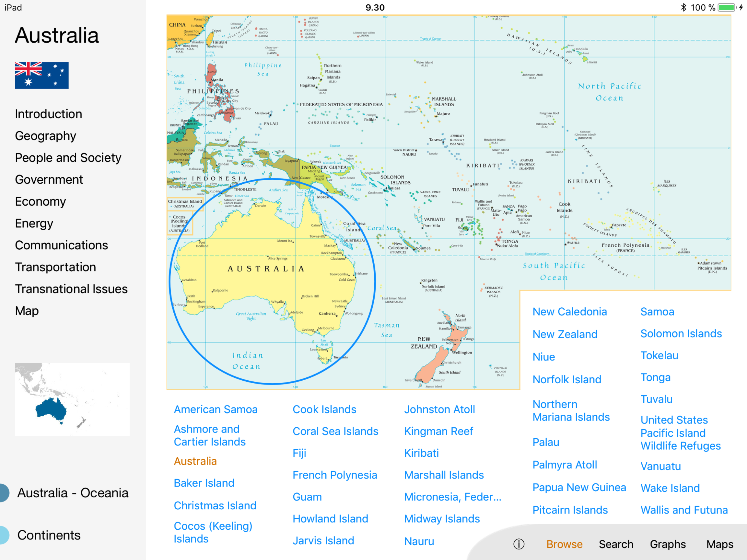This screenshot has width=747, height=560.
Task: Switch to the Graphs tab
Action: click(x=668, y=544)
